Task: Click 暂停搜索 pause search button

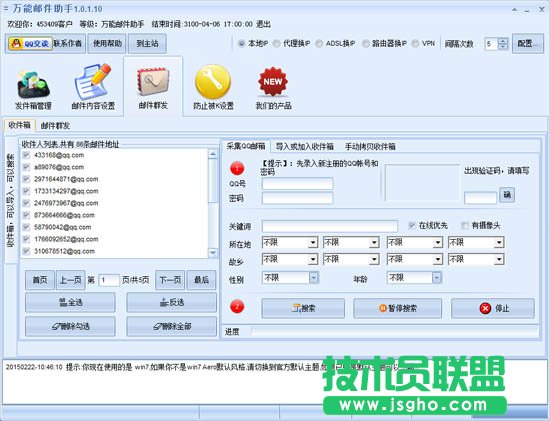Action: pos(397,308)
